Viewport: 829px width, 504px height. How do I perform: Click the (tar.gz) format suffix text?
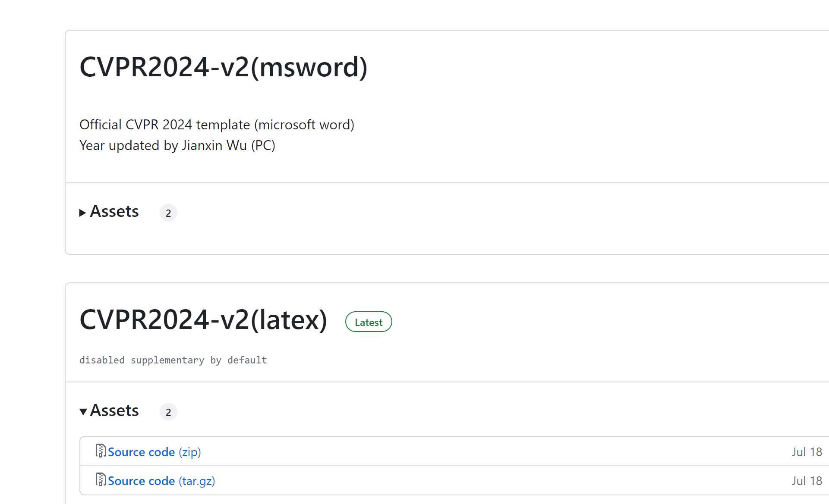click(x=197, y=481)
